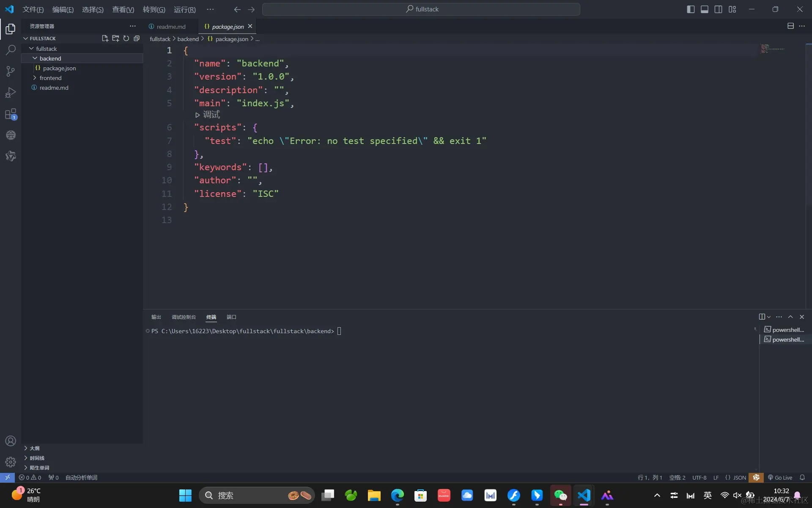Go forward with the navigation arrow
This screenshot has width=812, height=508.
coord(251,9)
